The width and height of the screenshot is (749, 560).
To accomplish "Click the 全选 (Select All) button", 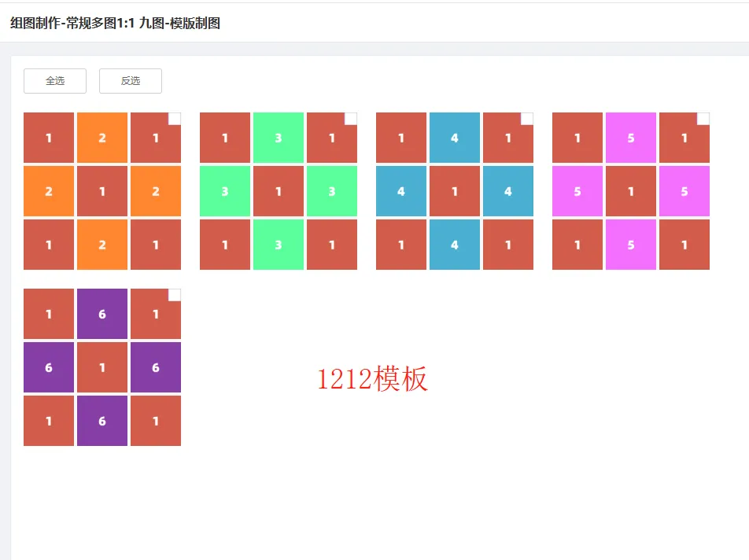I will 54,80.
